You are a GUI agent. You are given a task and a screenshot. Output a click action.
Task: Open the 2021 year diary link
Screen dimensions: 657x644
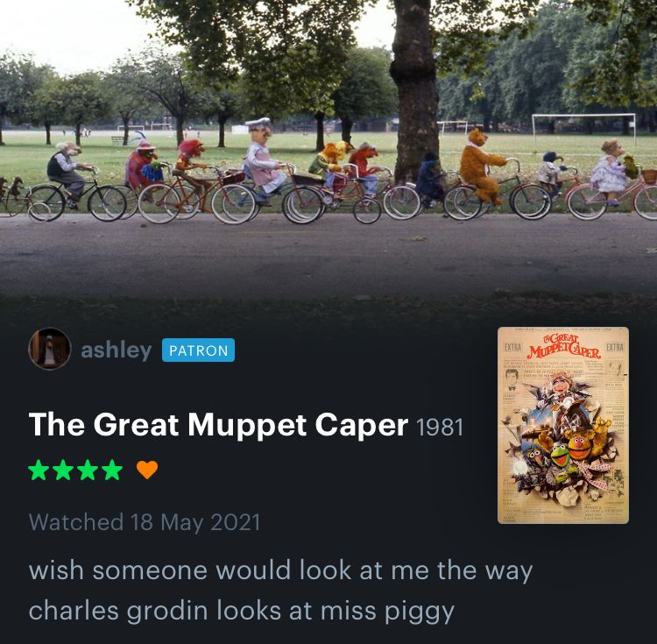point(236,522)
